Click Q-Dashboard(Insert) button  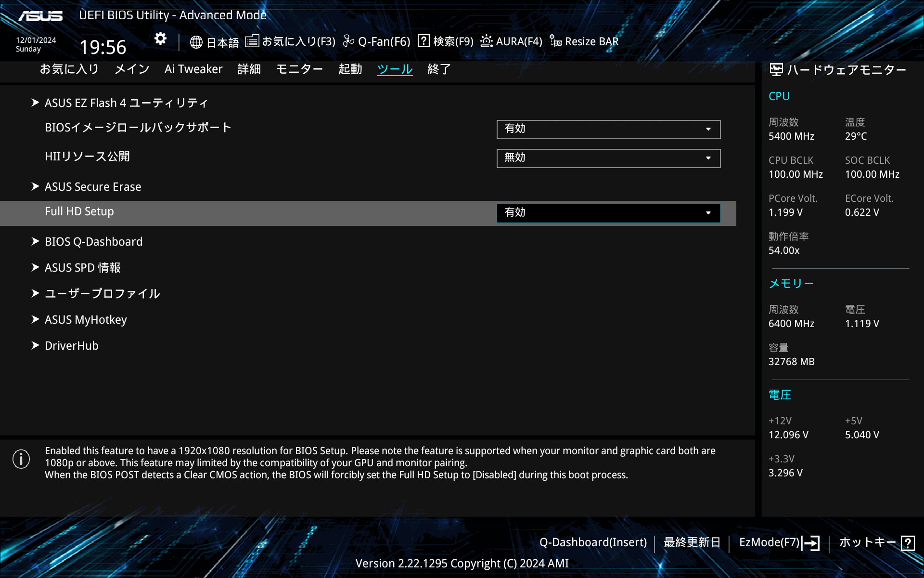593,543
